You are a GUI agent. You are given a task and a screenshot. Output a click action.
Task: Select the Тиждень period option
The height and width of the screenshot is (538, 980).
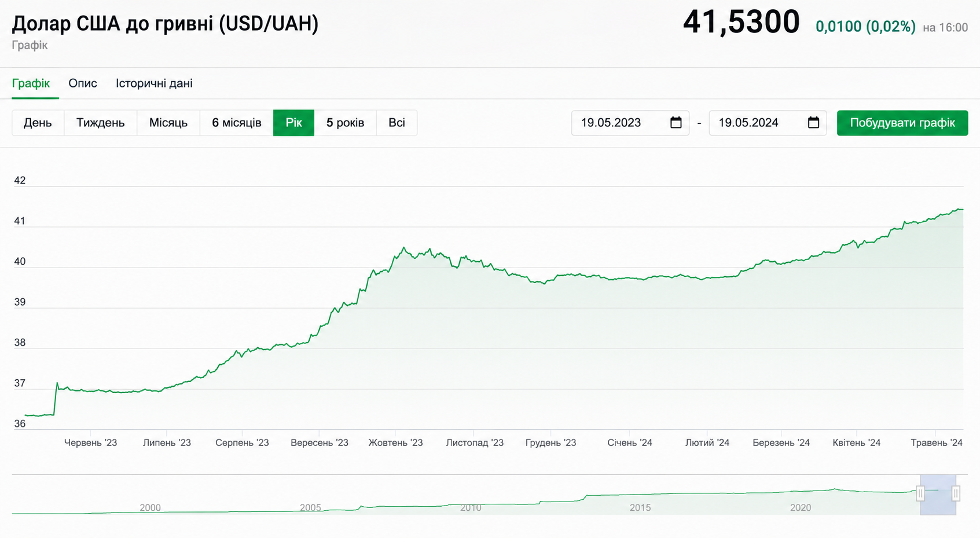101,123
